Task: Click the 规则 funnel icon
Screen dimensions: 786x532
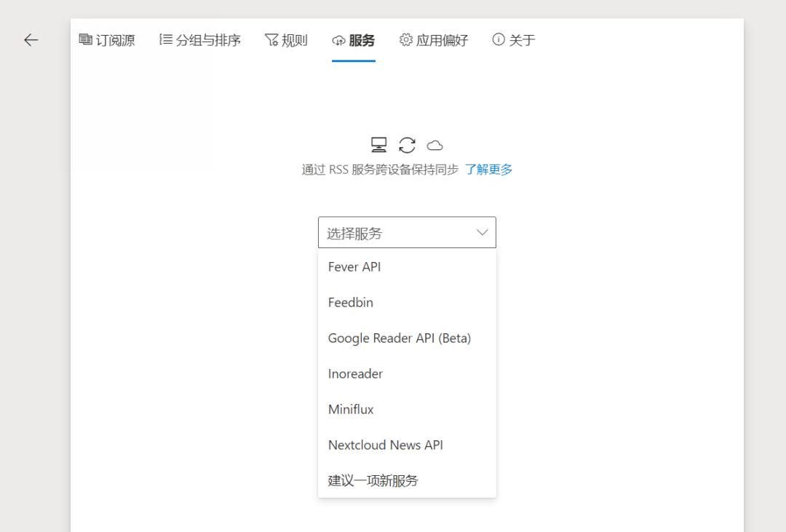Action: [x=271, y=40]
